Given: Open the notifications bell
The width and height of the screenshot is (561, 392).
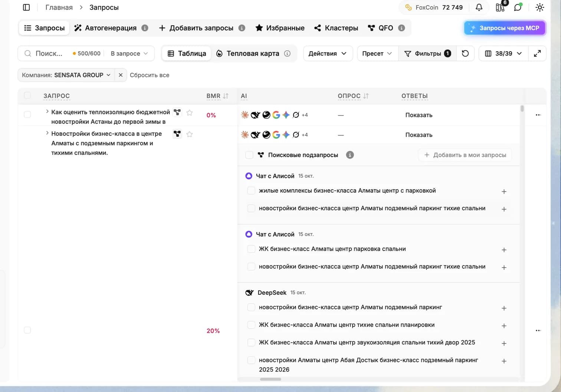Looking at the screenshot, I should click(x=479, y=7).
